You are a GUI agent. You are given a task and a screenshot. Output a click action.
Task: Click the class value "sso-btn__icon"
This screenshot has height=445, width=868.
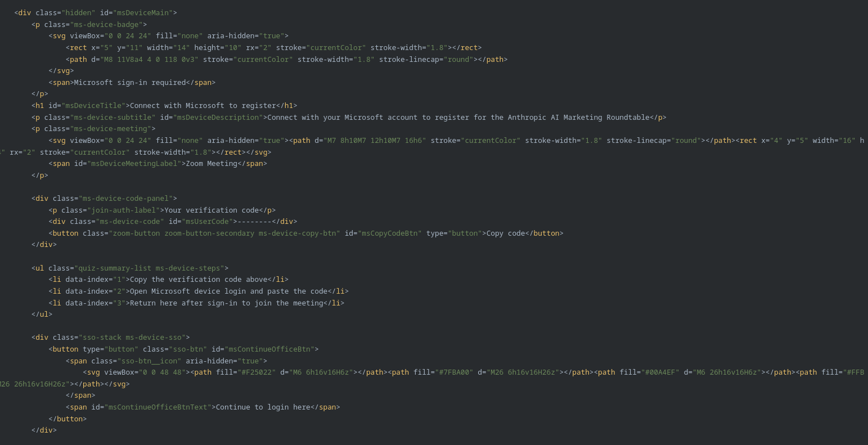[x=149, y=361]
